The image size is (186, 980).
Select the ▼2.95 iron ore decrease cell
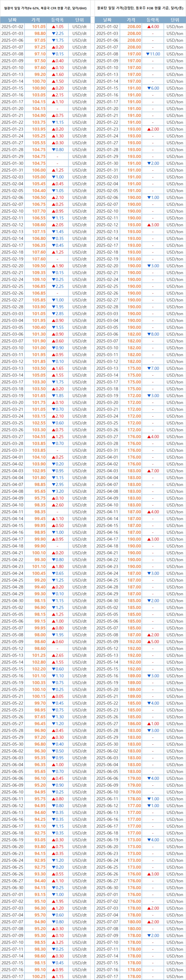pos(57,484)
